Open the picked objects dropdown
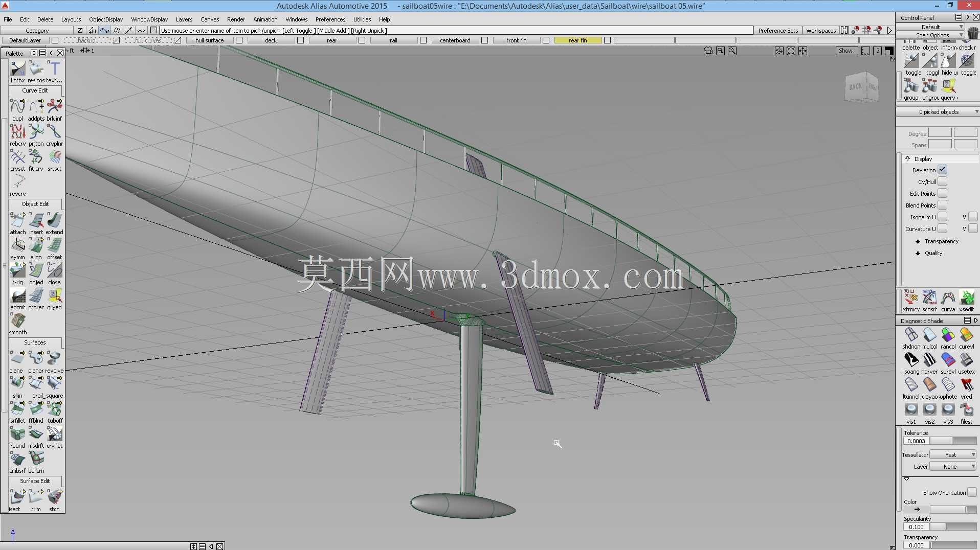 click(x=938, y=112)
